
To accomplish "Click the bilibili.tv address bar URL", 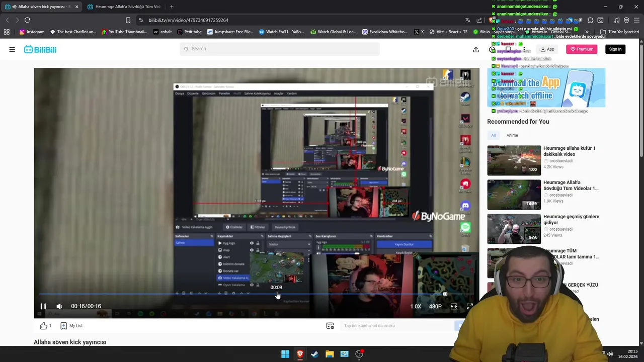I will point(188,20).
